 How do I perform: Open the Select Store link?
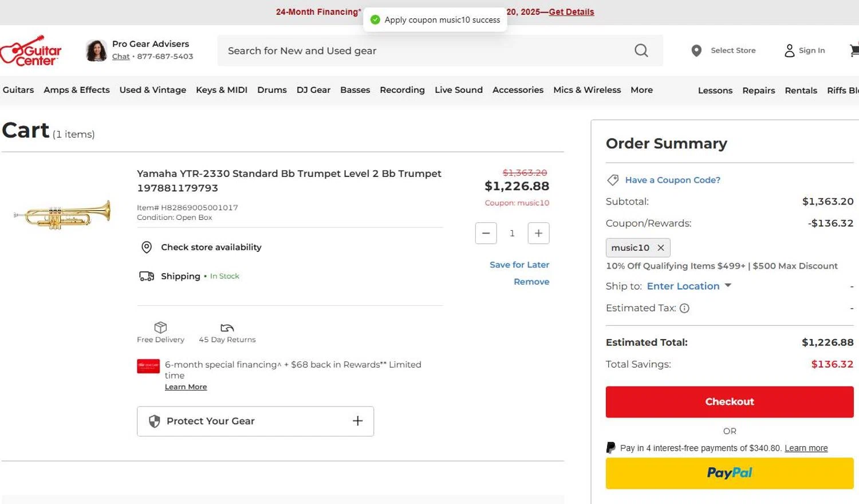click(733, 50)
